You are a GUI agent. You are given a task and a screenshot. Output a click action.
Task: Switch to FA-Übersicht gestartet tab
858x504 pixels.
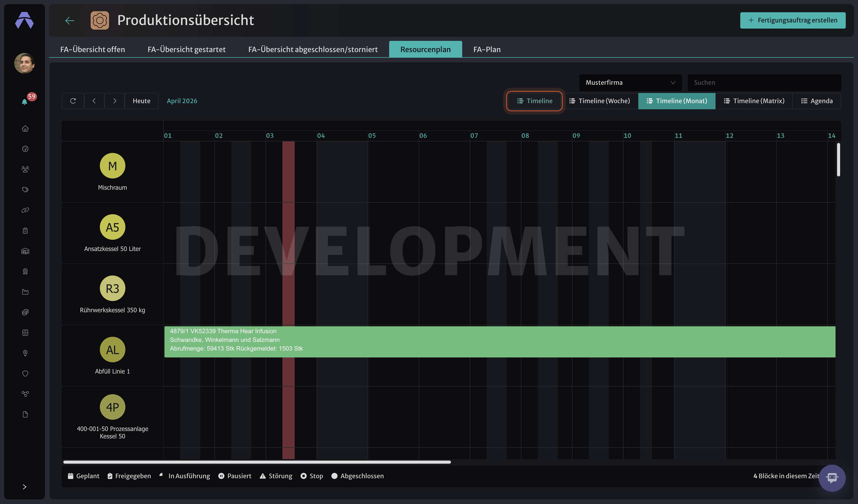coord(187,49)
